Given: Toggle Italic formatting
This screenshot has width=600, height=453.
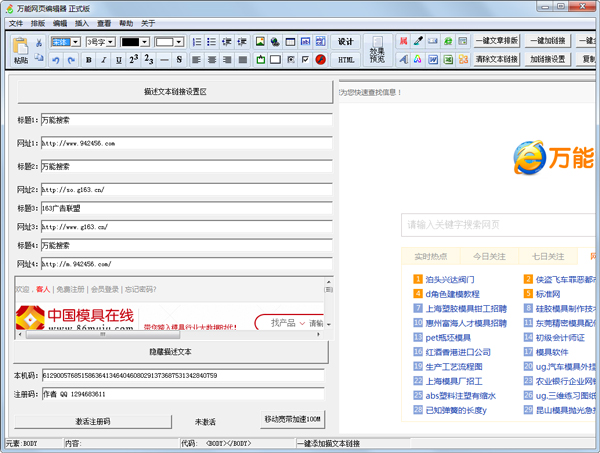Looking at the screenshot, I should 104,60.
